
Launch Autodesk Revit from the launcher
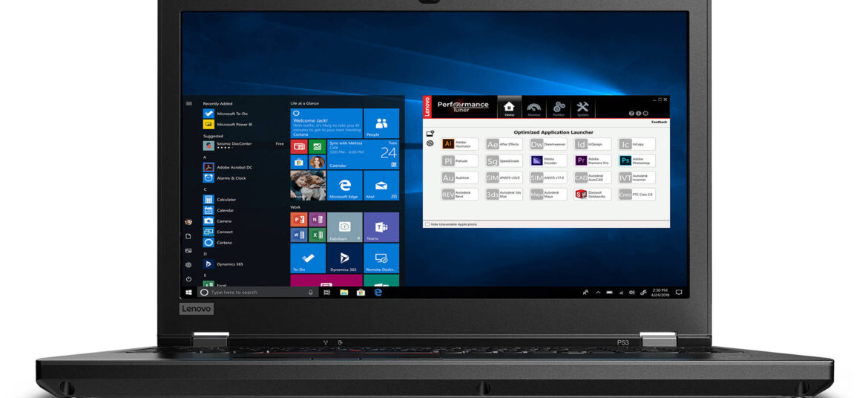[x=460, y=195]
